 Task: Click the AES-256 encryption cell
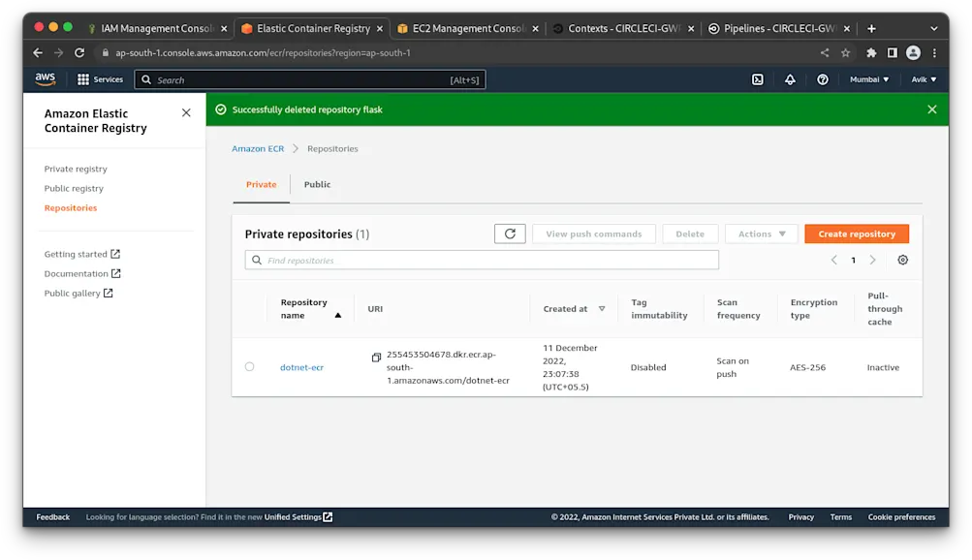coord(807,367)
